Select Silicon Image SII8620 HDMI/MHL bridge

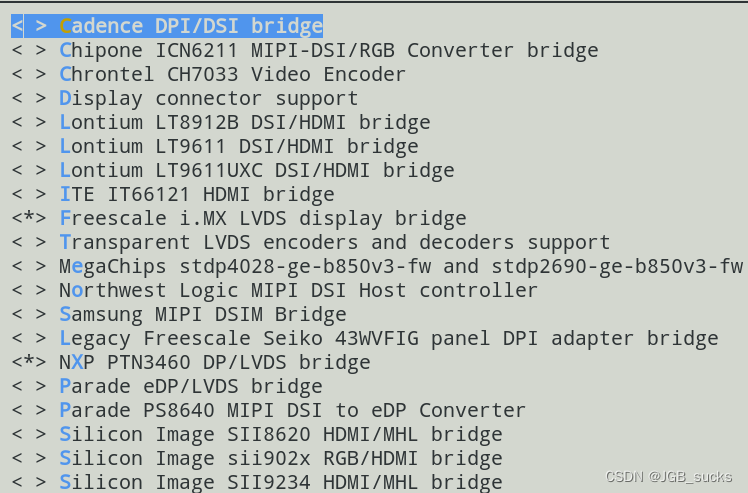(280, 434)
